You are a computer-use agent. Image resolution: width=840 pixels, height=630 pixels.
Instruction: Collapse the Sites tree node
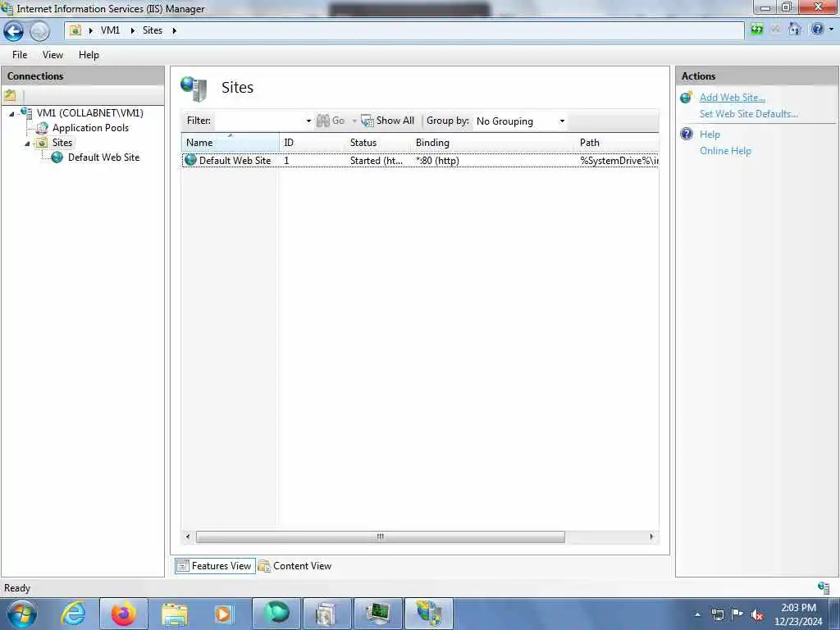tap(27, 144)
